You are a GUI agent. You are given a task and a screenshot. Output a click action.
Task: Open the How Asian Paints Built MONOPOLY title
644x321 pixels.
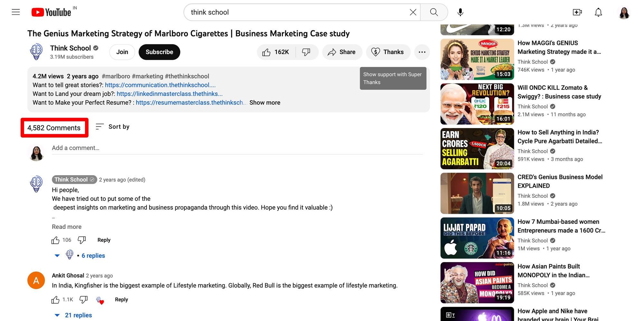[x=554, y=271]
